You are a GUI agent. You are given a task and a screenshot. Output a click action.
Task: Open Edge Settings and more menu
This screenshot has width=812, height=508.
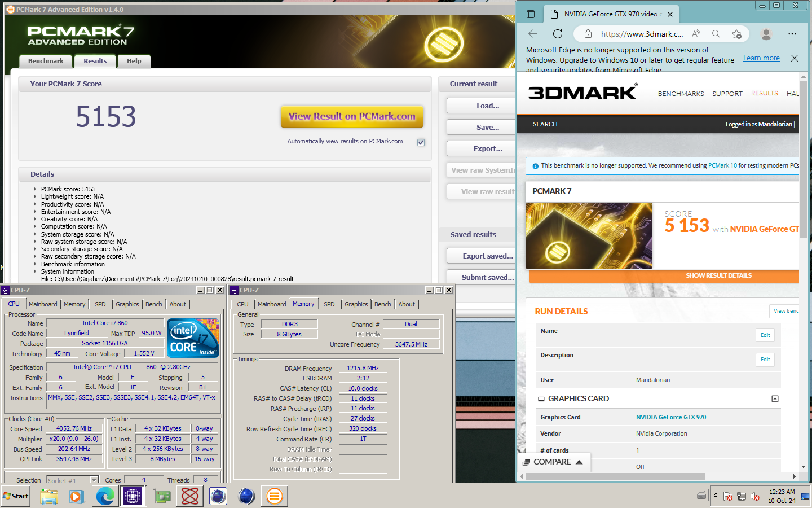pyautogui.click(x=792, y=34)
